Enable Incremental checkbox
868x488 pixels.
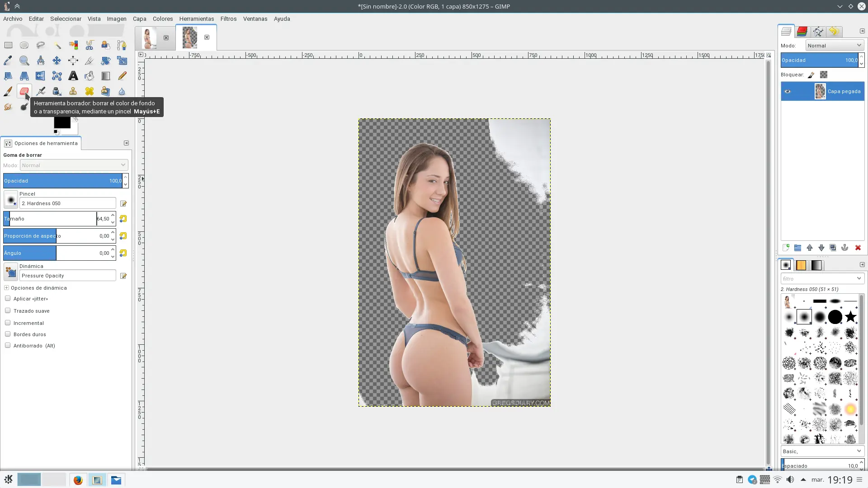pyautogui.click(x=8, y=323)
